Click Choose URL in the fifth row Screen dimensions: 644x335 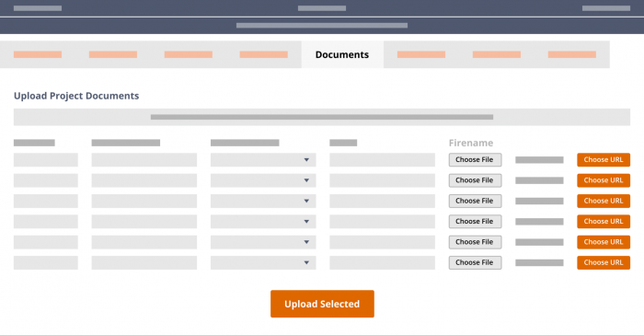[604, 242]
